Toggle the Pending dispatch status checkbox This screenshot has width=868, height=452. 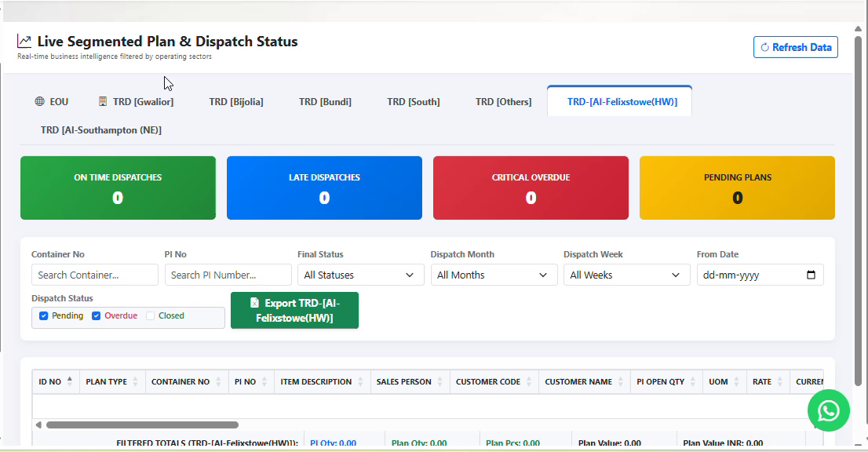point(44,316)
